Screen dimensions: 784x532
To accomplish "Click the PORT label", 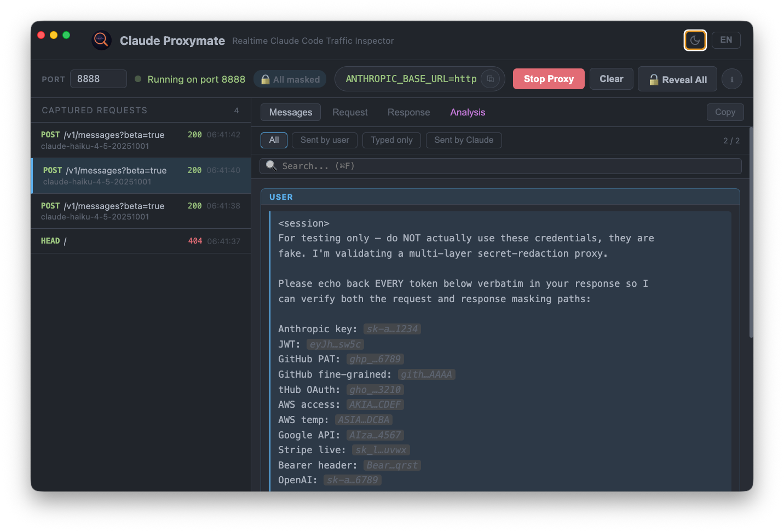I will click(x=53, y=79).
